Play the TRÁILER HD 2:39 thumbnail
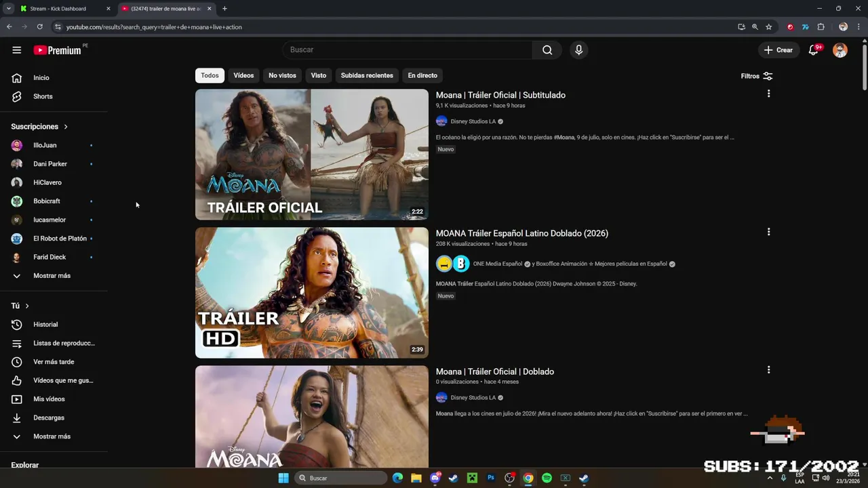The height and width of the screenshot is (488, 868). [312, 293]
